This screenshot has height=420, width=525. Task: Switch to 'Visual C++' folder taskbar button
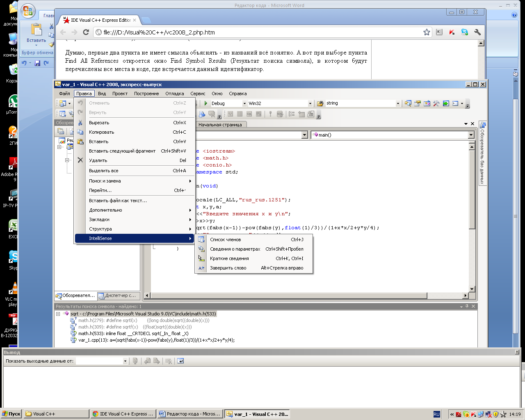pyautogui.click(x=56, y=414)
